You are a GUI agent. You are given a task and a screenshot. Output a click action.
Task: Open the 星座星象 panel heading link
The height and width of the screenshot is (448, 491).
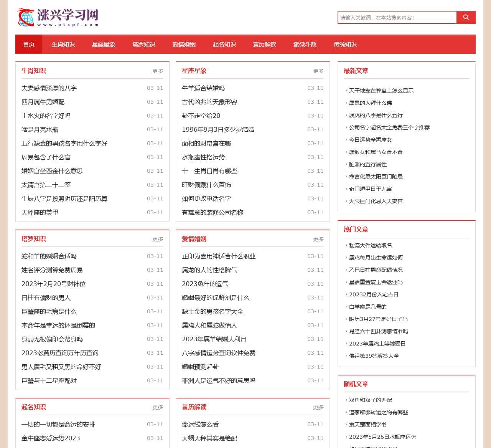(x=194, y=71)
